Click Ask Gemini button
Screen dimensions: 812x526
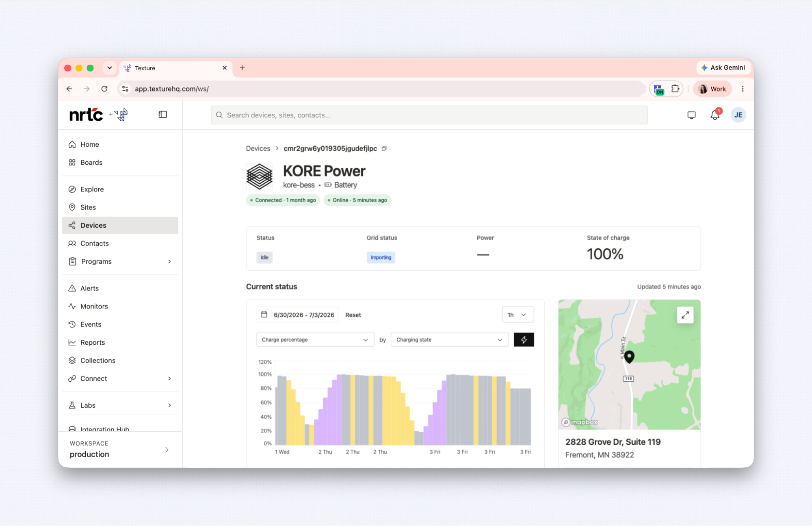pos(723,67)
